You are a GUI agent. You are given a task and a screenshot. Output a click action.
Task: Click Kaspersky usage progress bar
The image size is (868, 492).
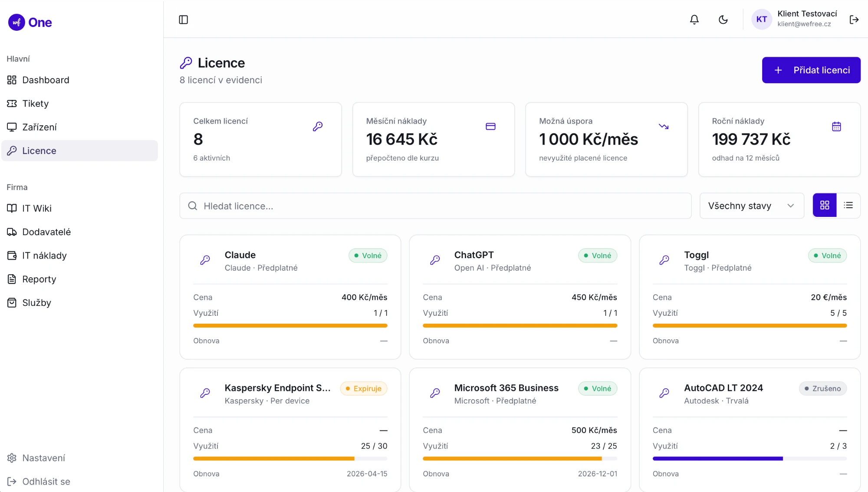click(290, 458)
